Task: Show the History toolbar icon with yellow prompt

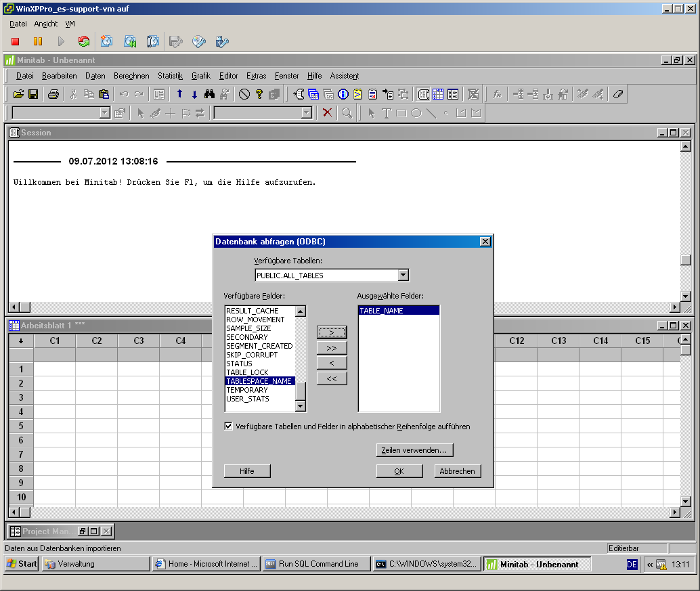Action: pos(357,94)
